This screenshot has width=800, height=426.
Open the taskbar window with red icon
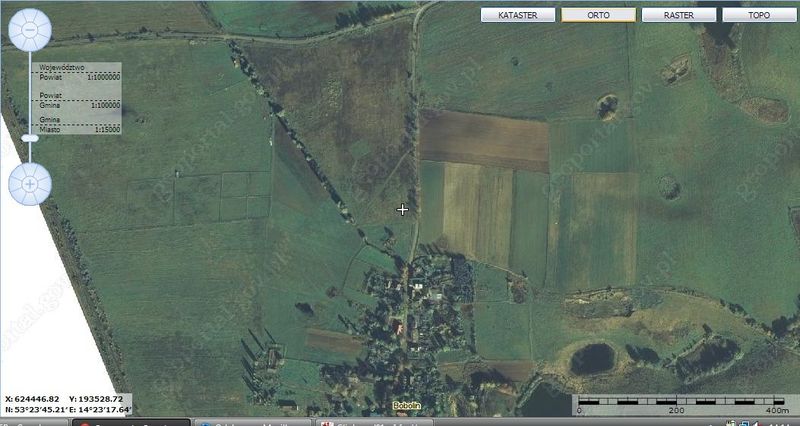point(130,422)
